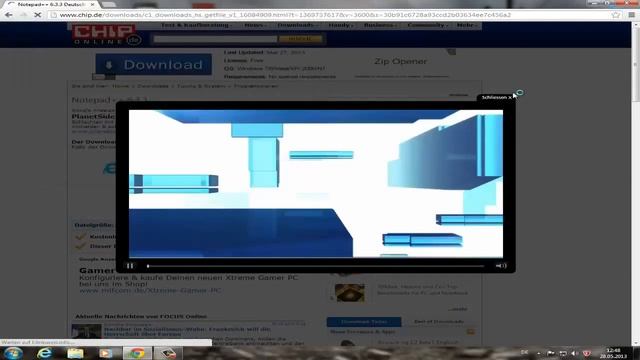Click the mifcom.de Xtreme-Gamer-PC link
This screenshot has height=360, width=640.
coord(150,291)
